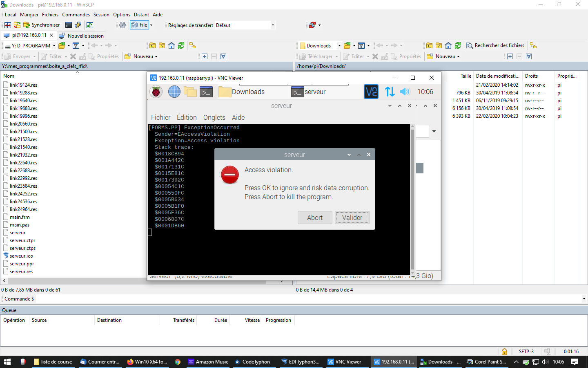This screenshot has height=368, width=588.
Task: Open the terminal console icon in WinSCP toolbar
Action: click(x=69, y=25)
